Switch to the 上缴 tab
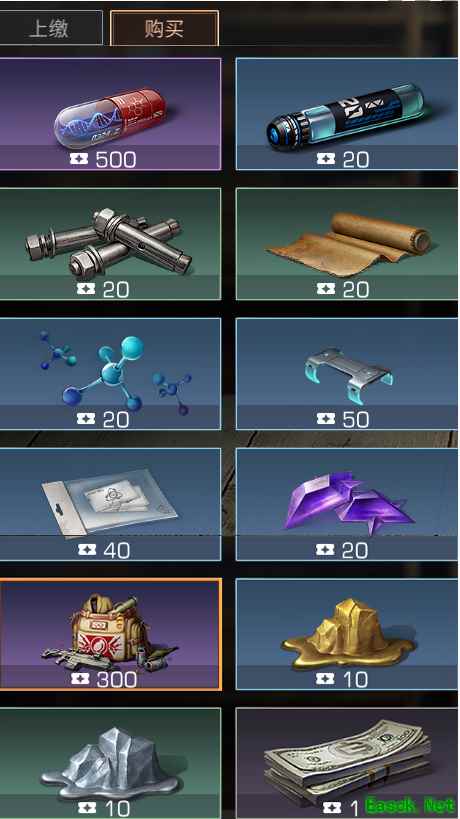Image resolution: width=460 pixels, height=819 pixels. click(50, 29)
